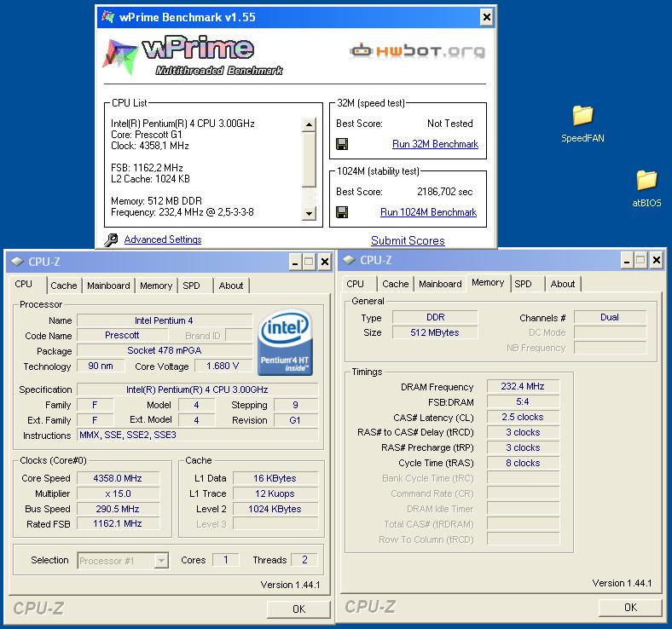This screenshot has height=629, width=672.
Task: Click the Socket 478 mPGA package field
Action: (x=165, y=350)
